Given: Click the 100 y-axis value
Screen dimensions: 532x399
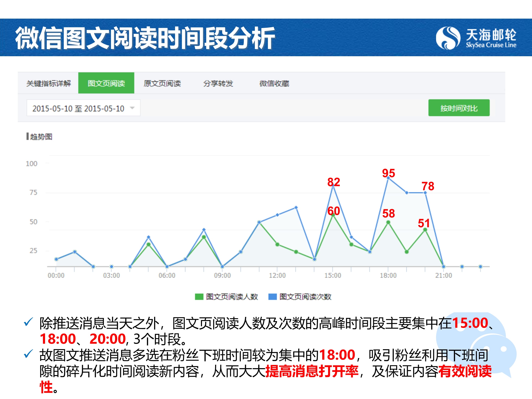Looking at the screenshot, I should click(x=32, y=164).
